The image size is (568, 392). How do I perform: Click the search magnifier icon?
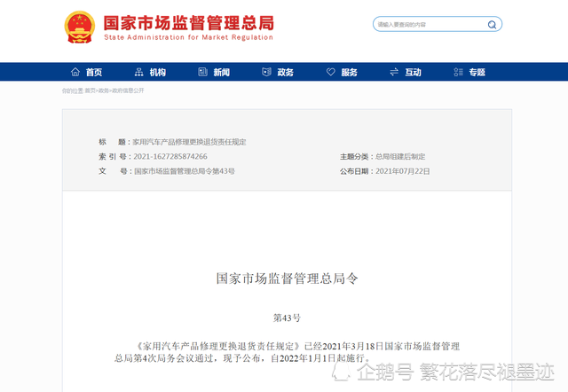click(x=492, y=25)
